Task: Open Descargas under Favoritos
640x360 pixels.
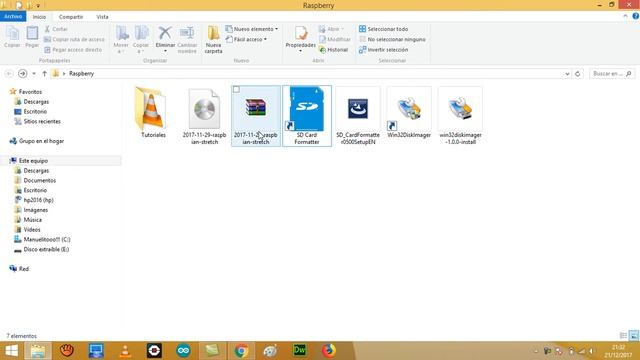Action: coord(36,102)
